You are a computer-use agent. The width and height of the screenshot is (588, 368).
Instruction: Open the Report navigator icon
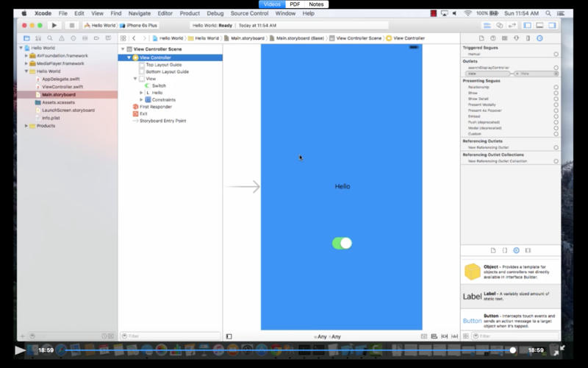pos(108,38)
